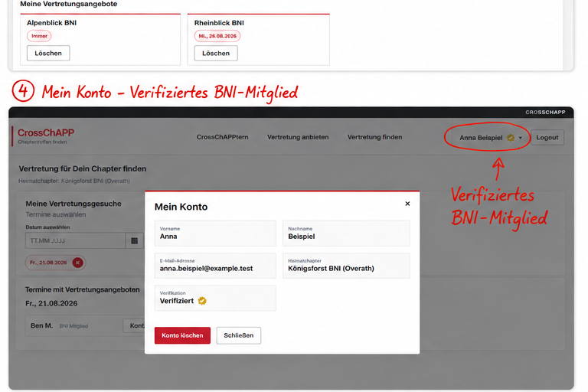Click 'Vertretung für Dein Chapter finden' heading

click(x=83, y=168)
